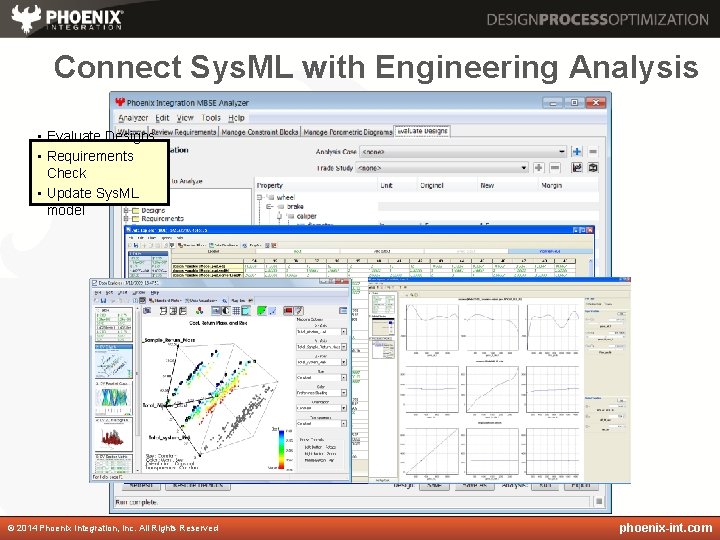
Task: Click the color scale legend on scatter plot
Action: click(281, 449)
